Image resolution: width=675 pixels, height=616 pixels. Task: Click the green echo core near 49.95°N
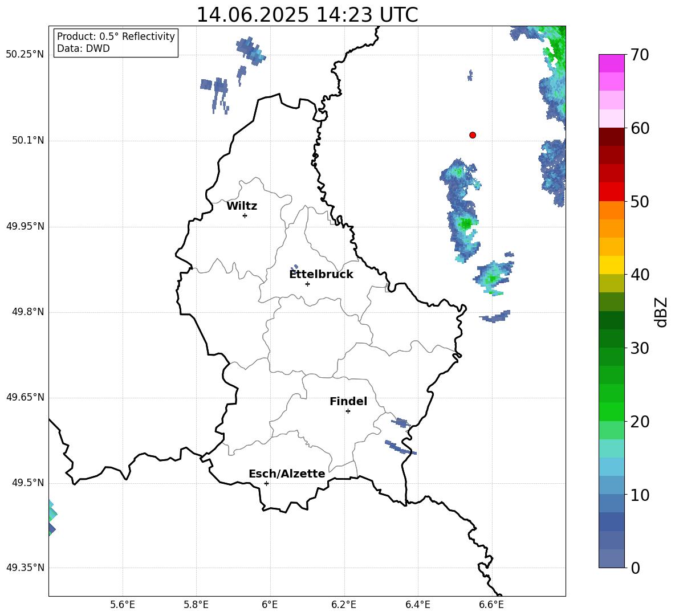(466, 224)
